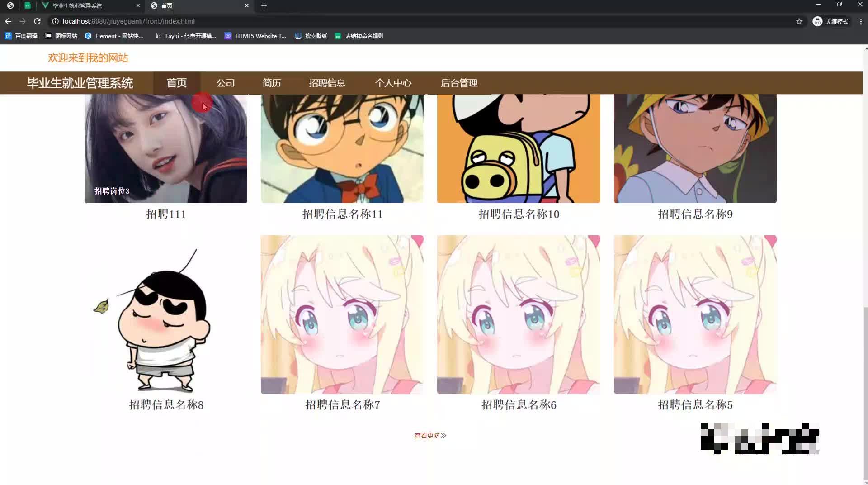
Task: Click the page vertical scrollbar thumb
Action: [866, 394]
